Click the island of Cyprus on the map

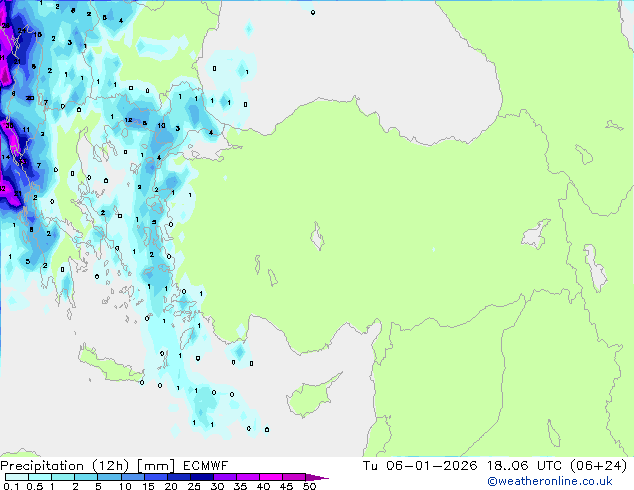pos(310,397)
